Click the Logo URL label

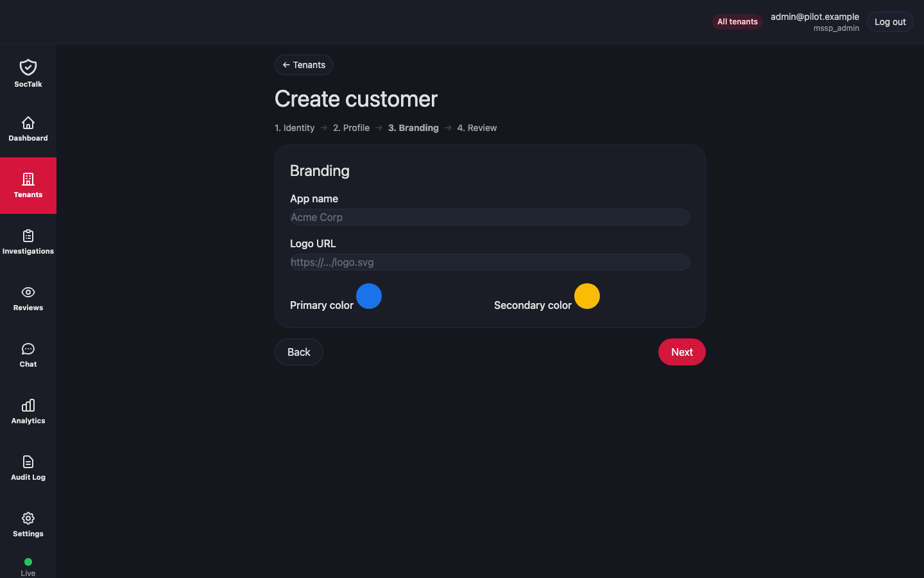pos(312,244)
